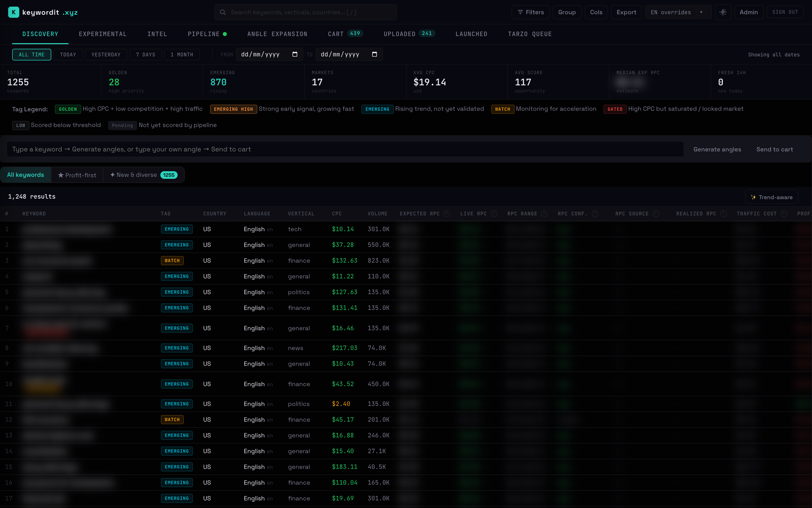This screenshot has height=508, width=812.
Task: Click the WATCH tag in row 3
Action: pos(172,260)
